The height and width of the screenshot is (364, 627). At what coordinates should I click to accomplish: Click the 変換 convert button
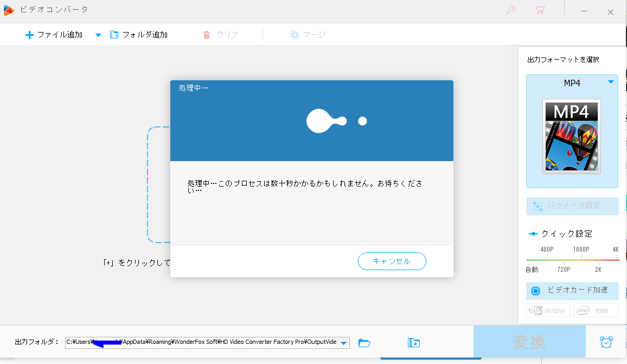pyautogui.click(x=529, y=342)
